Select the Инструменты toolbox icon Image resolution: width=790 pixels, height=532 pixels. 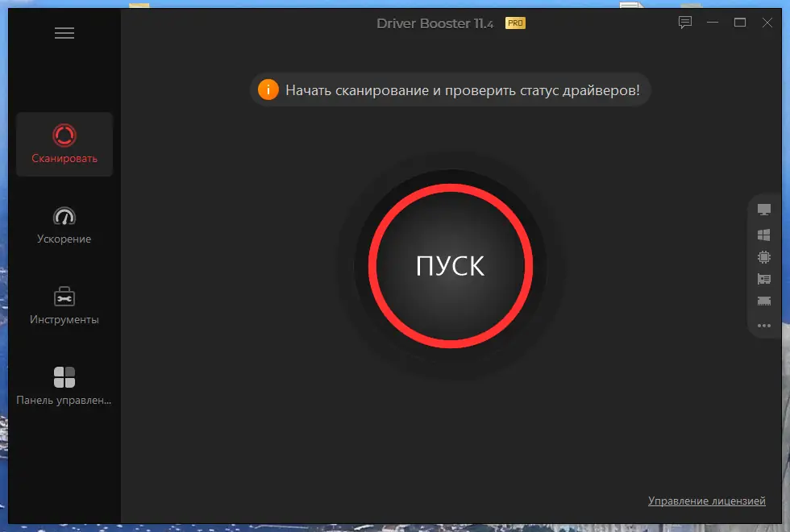64,293
